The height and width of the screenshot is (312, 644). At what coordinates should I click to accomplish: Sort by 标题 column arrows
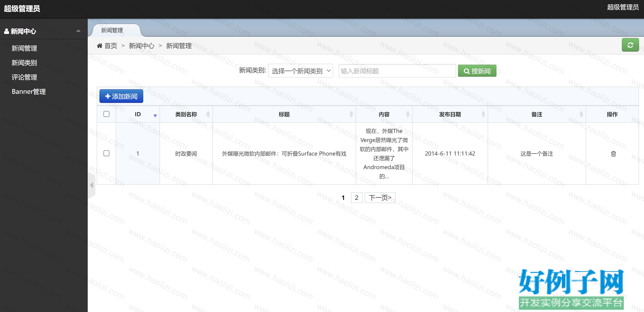(x=351, y=114)
